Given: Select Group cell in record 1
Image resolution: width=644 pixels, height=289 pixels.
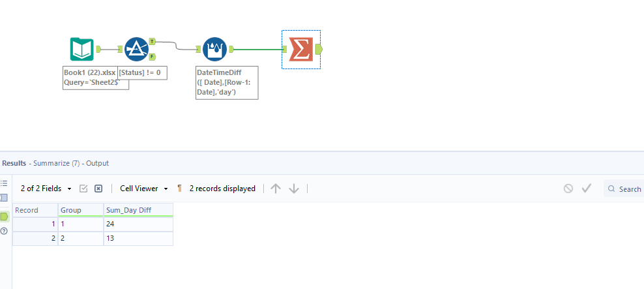Looking at the screenshot, I should click(81, 224).
